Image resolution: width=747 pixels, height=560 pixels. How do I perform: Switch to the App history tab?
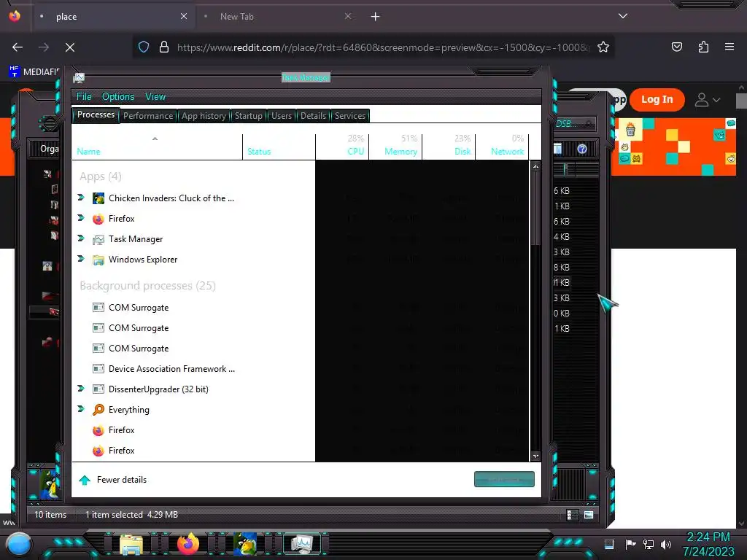click(x=204, y=116)
